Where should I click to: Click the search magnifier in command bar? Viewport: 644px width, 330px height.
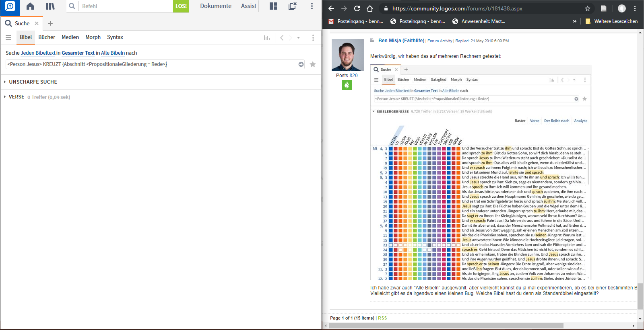point(72,6)
